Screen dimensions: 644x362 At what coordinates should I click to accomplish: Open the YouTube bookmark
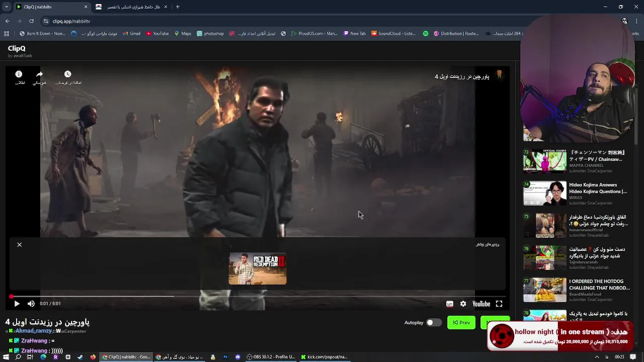157,34
